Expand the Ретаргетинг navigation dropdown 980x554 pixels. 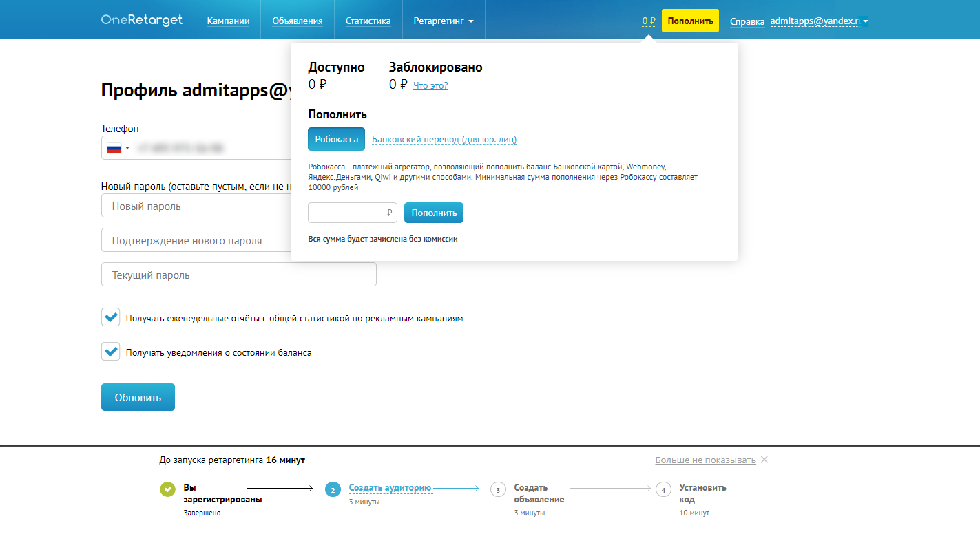pyautogui.click(x=444, y=20)
